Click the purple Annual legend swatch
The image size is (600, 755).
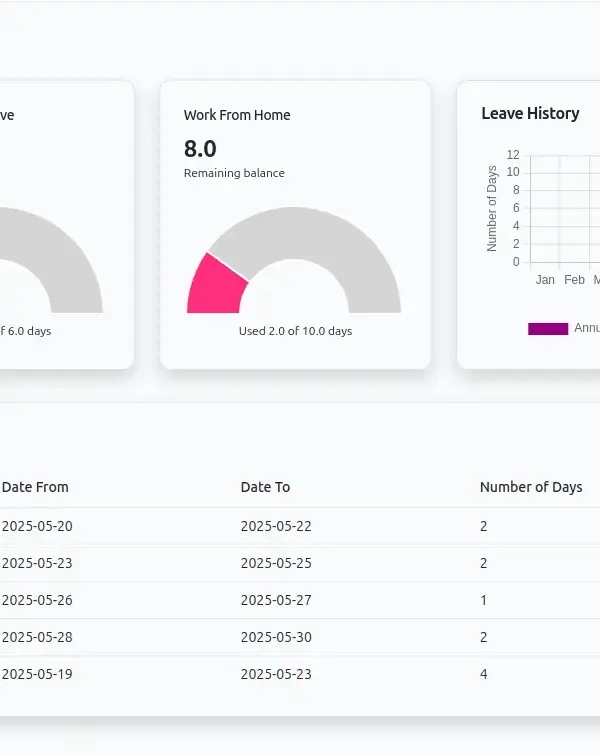point(547,329)
